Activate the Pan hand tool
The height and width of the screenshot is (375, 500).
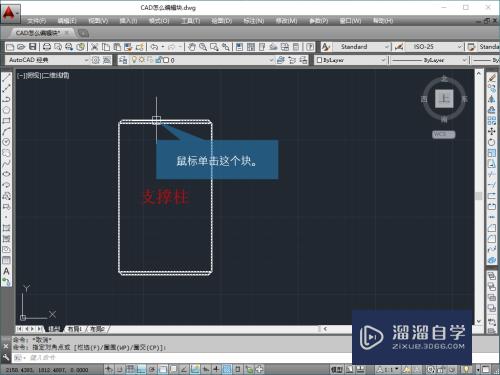[x=192, y=47]
